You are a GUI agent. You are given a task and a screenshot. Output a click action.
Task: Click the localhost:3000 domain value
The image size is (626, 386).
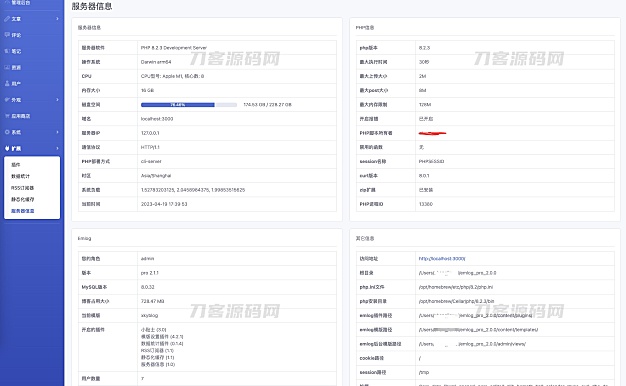157,119
